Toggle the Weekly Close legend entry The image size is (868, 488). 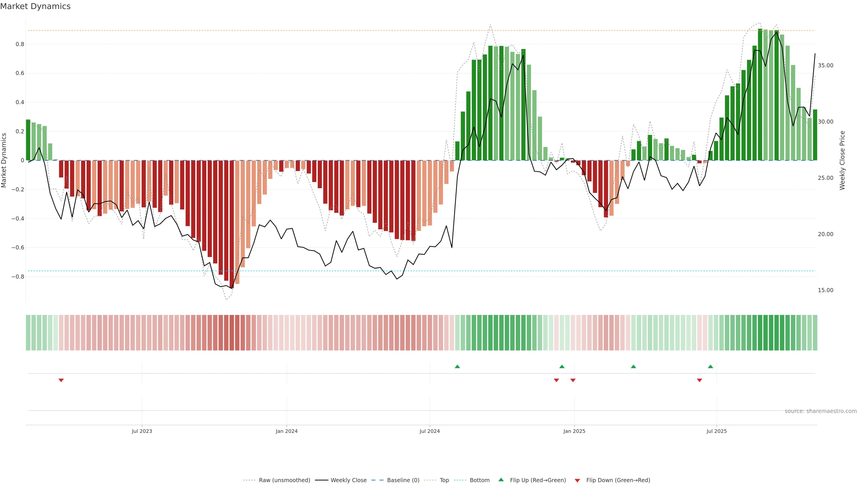pos(348,480)
